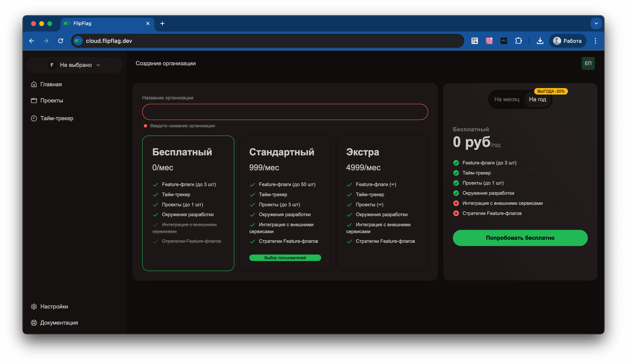
Task: Switch to the FlipFlag browser tab
Action: [x=104, y=23]
